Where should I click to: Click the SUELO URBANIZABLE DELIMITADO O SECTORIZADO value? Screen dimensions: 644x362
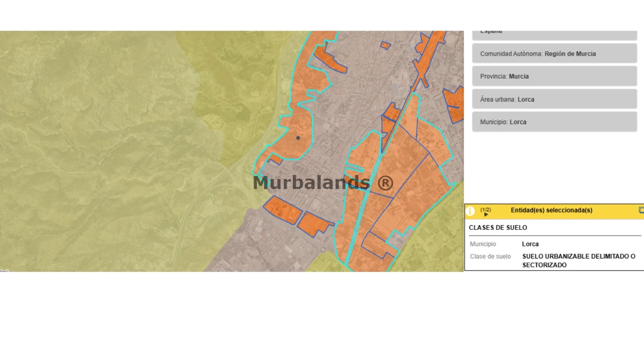579,260
